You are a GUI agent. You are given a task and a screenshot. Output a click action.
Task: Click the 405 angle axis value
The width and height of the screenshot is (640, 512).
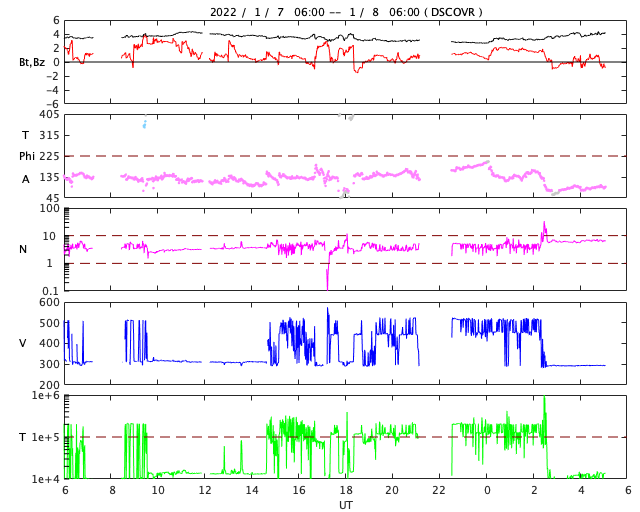[x=49, y=114]
